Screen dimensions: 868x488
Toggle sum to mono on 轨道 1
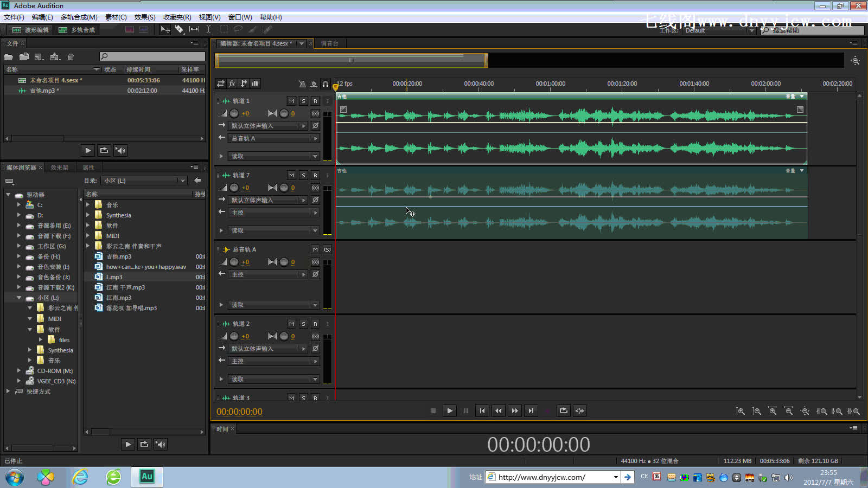point(315,113)
